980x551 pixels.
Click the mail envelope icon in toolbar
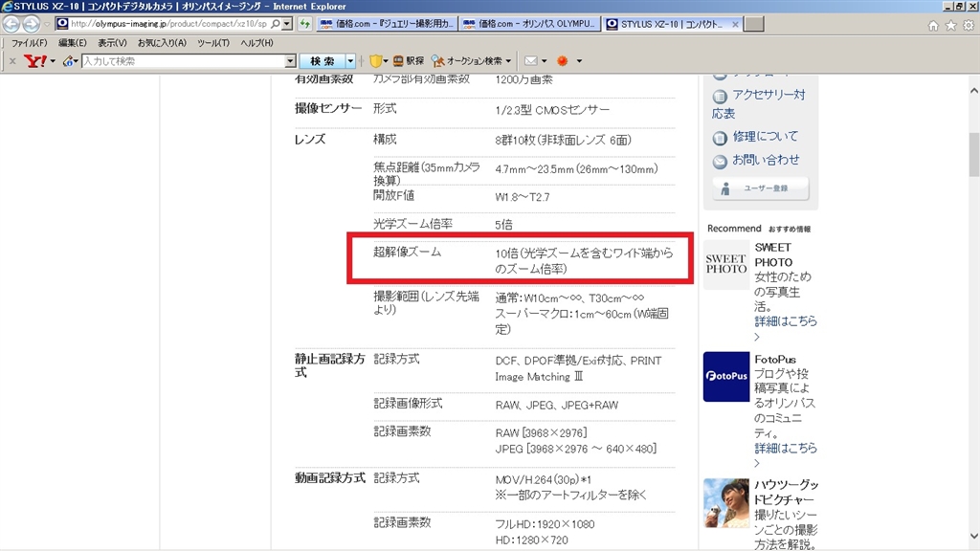pyautogui.click(x=530, y=60)
